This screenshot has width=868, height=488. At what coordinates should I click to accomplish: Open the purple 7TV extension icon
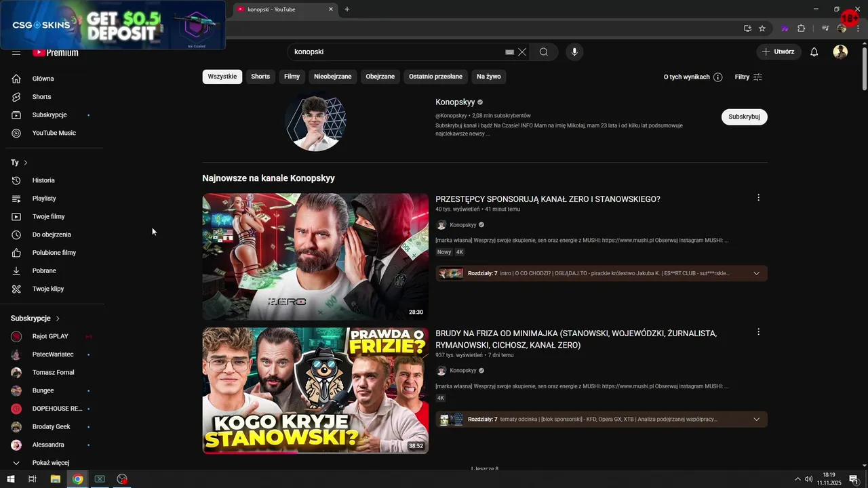coord(785,28)
